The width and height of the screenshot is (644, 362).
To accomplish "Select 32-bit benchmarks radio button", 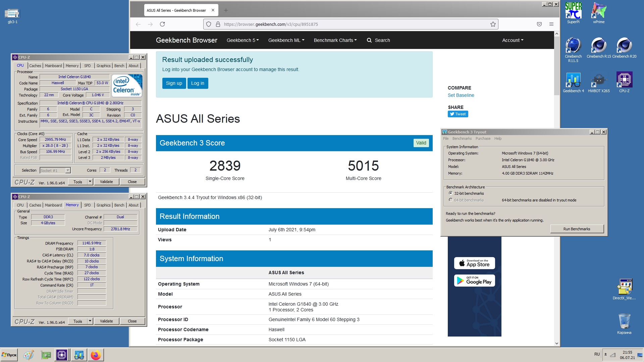I will click(450, 193).
